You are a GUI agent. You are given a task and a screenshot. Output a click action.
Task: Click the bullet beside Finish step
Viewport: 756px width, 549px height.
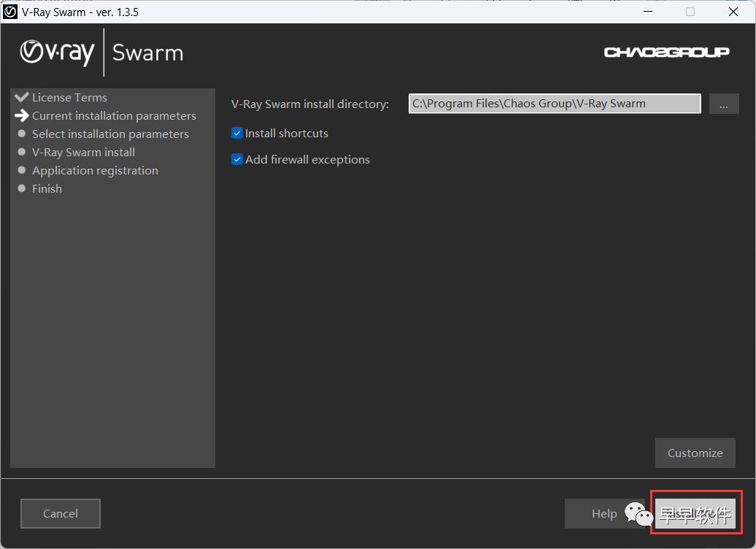click(x=22, y=188)
